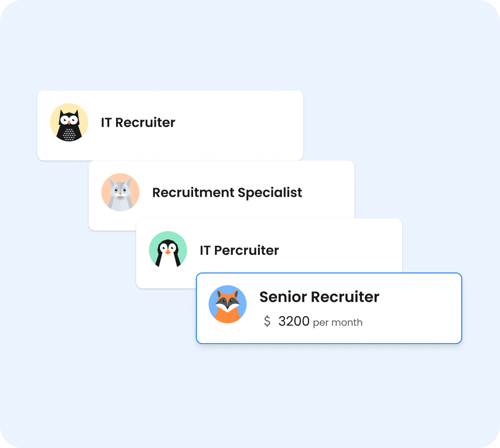The image size is (500, 448).
Task: Click the word 'Percruiter' in third card
Action: [x=246, y=251]
